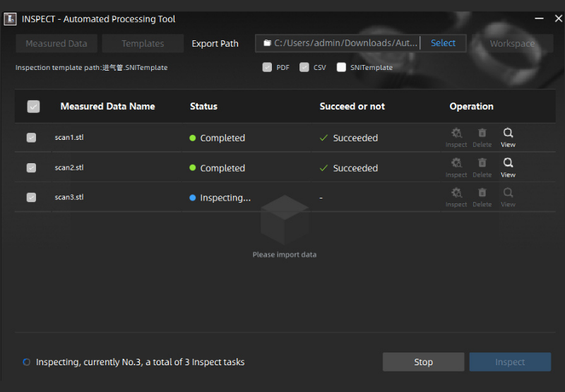The height and width of the screenshot is (392, 565).
Task: Toggle the select-all checkbox in header
Action: 33,107
